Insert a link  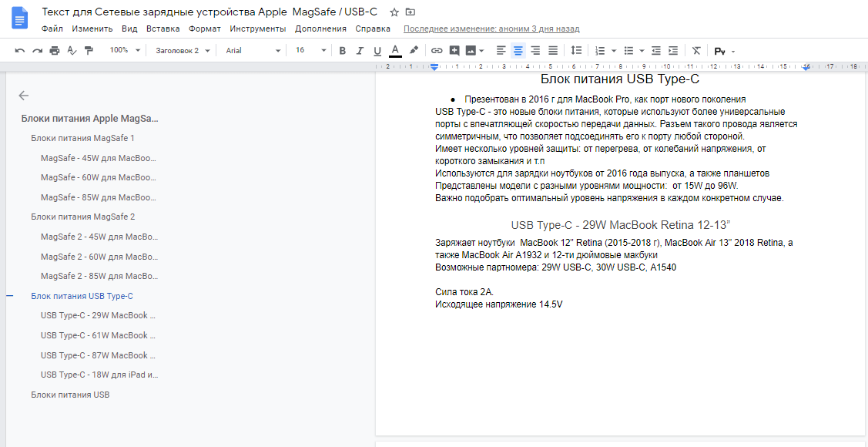tap(437, 50)
